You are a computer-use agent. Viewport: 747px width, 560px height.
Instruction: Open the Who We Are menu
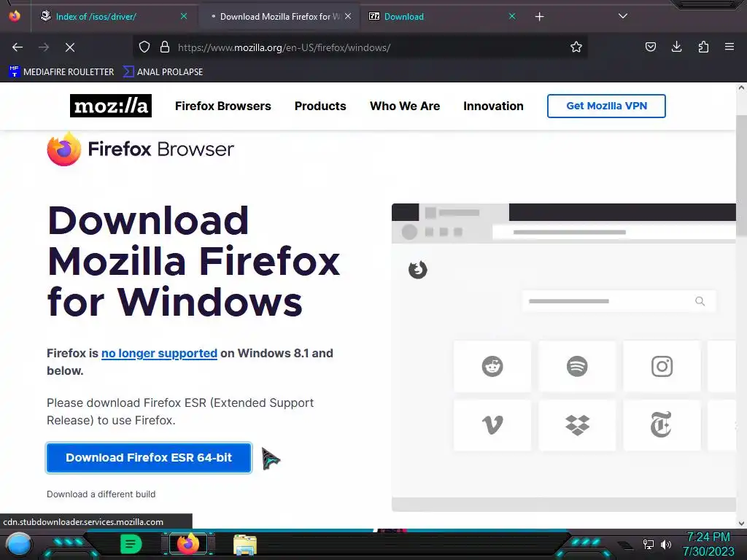coord(405,106)
